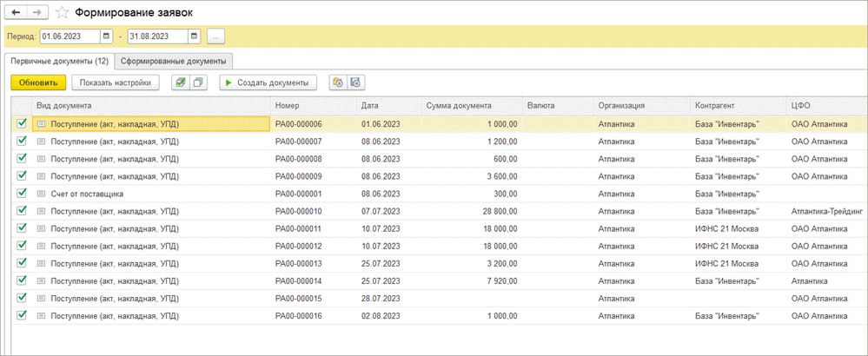Check all rows using the toolbar icon
The image size is (868, 356).
click(x=179, y=82)
